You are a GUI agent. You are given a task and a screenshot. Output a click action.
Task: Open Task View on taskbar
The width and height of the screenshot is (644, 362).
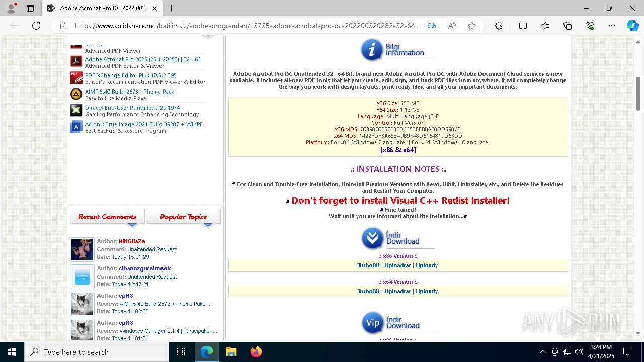181,352
